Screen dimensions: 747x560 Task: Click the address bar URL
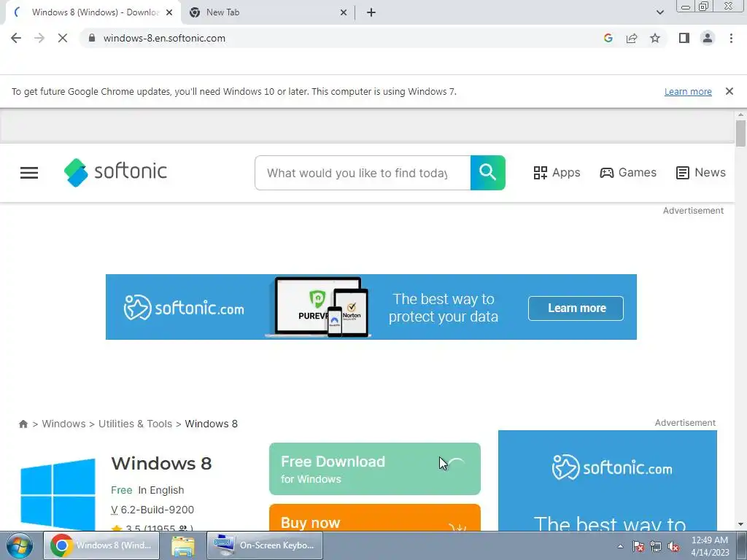164,38
